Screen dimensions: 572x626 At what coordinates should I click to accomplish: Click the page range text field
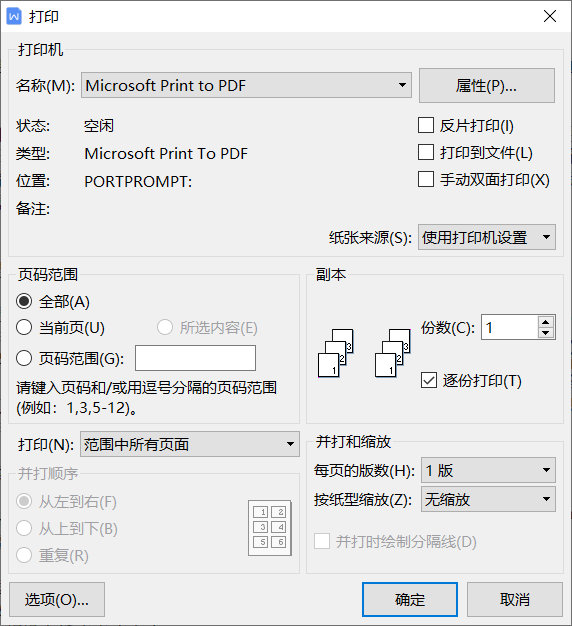[x=195, y=358]
